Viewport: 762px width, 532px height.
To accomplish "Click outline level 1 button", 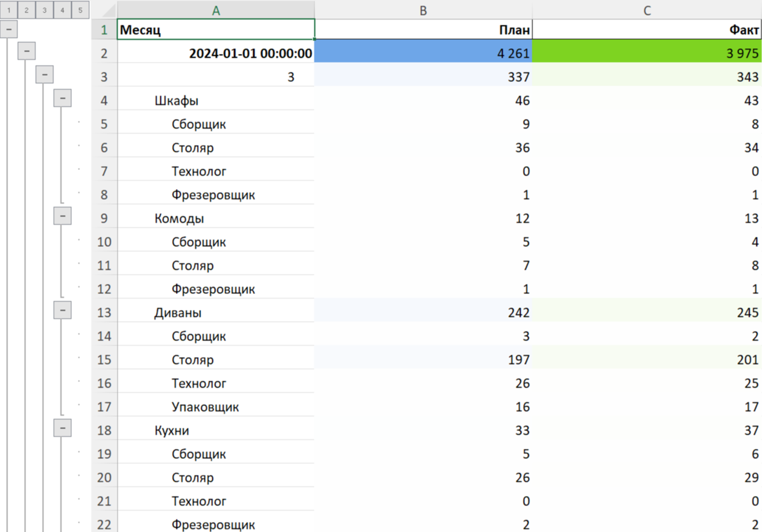I will click(x=9, y=10).
